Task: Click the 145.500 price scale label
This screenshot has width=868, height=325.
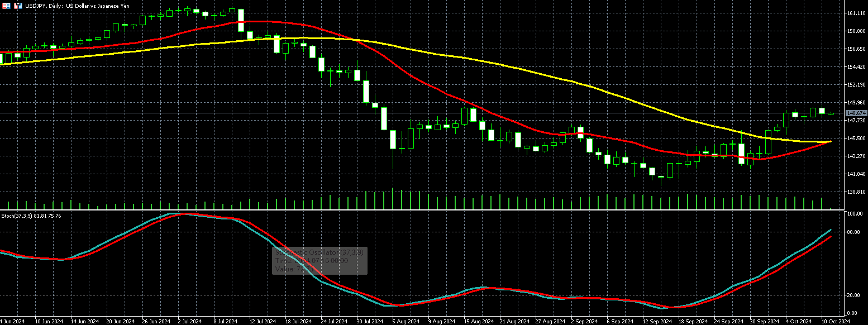Action: coord(856,138)
